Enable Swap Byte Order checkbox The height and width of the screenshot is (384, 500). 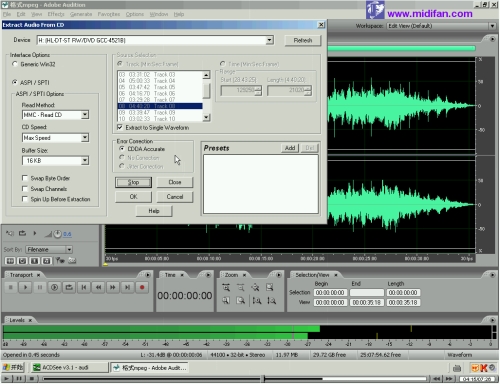click(24, 178)
